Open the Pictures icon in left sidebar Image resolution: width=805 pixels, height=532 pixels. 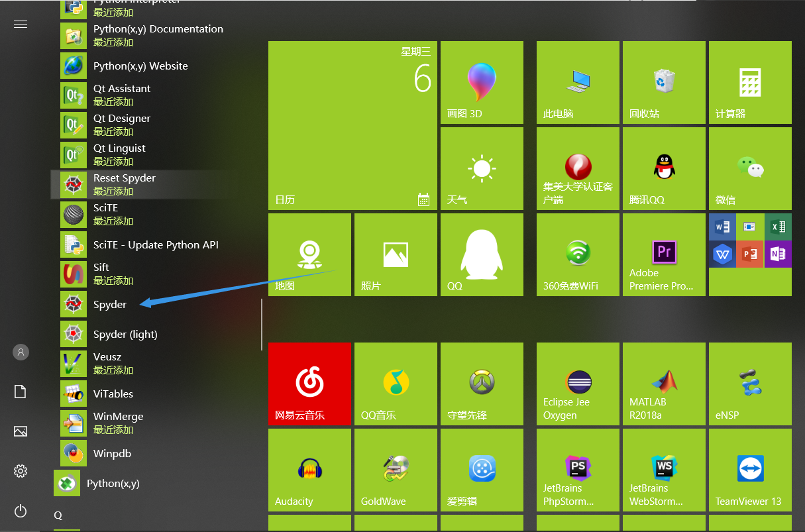click(21, 432)
